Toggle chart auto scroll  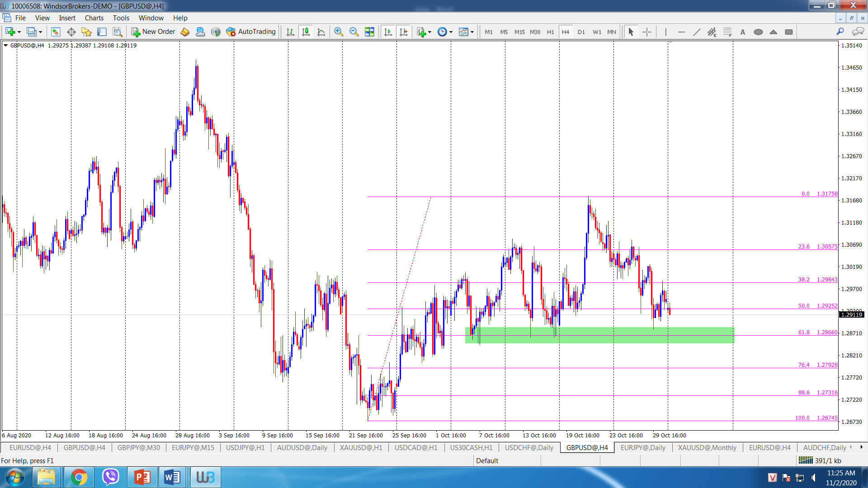[x=388, y=32]
